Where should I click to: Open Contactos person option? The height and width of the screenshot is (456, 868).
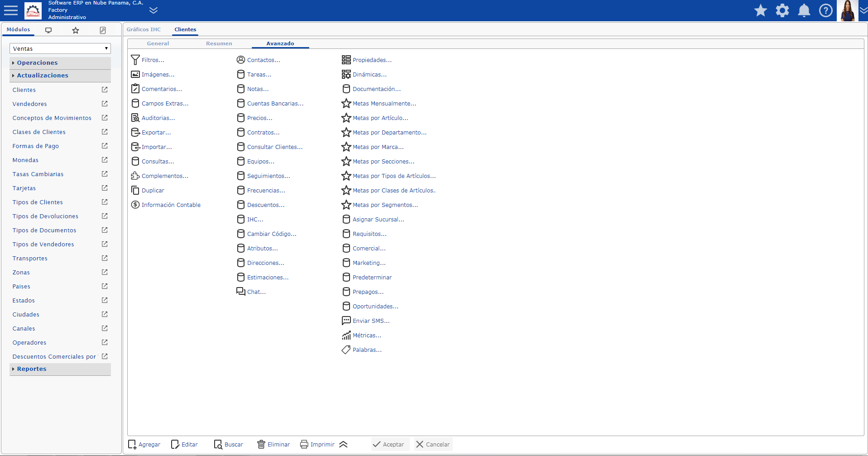coord(258,60)
